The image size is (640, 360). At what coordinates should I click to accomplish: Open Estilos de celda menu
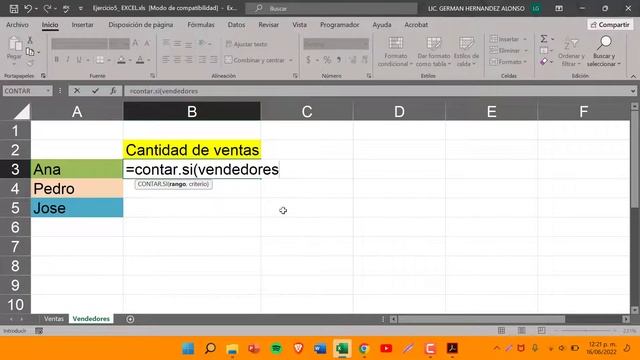466,51
